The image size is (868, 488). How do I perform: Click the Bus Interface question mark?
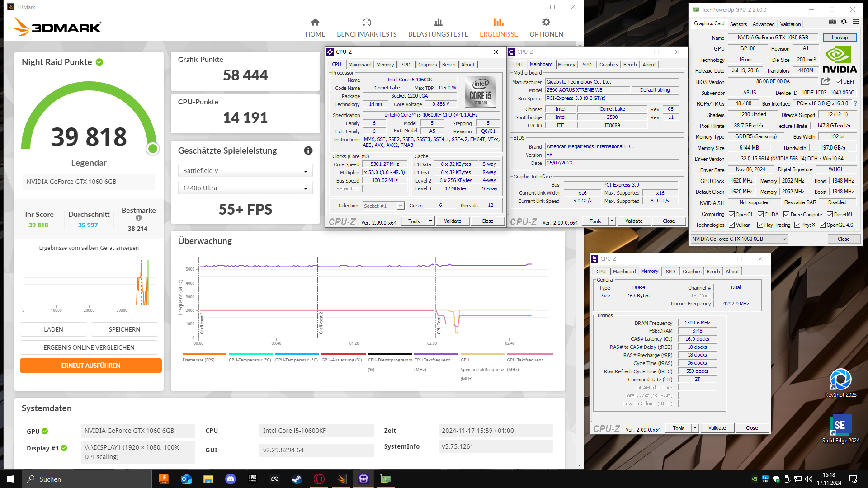(855, 103)
